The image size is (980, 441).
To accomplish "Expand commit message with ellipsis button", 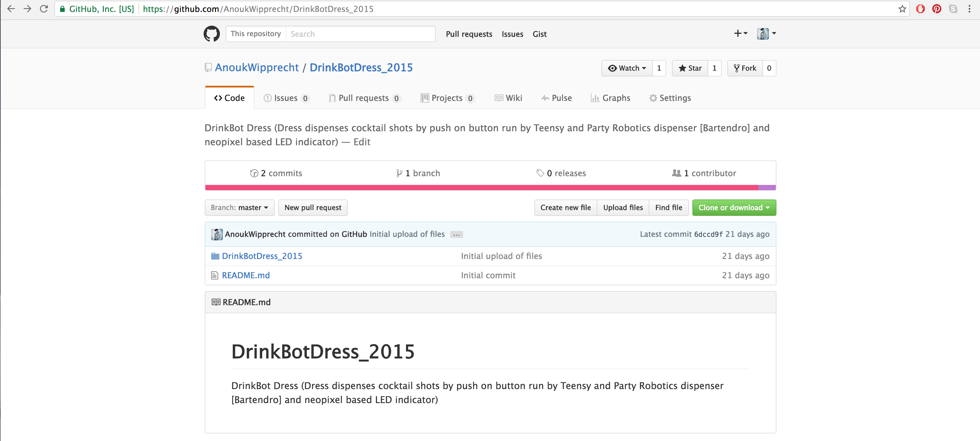I will (456, 235).
